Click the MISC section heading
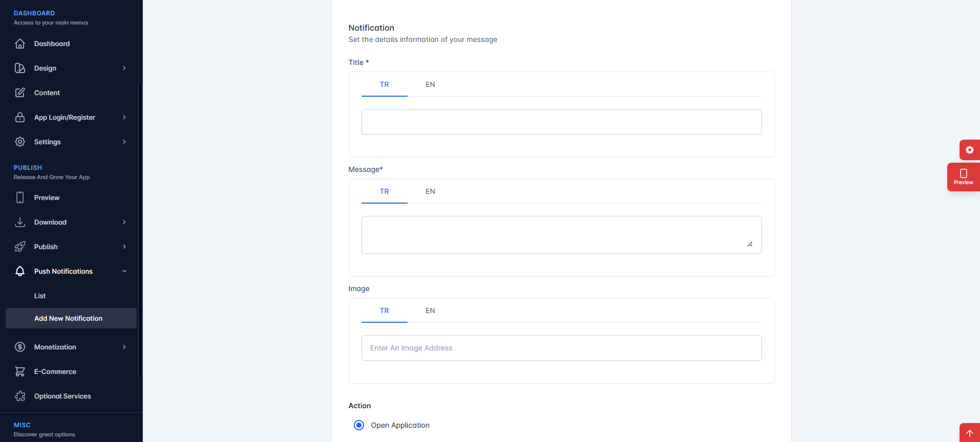This screenshot has width=980, height=442. 22,425
